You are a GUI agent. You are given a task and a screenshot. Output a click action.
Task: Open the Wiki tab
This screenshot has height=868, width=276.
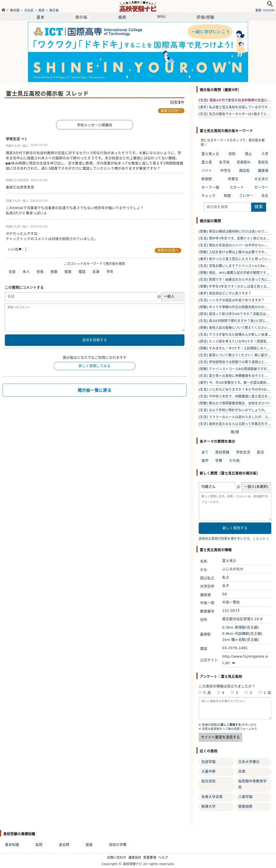[161, 17]
